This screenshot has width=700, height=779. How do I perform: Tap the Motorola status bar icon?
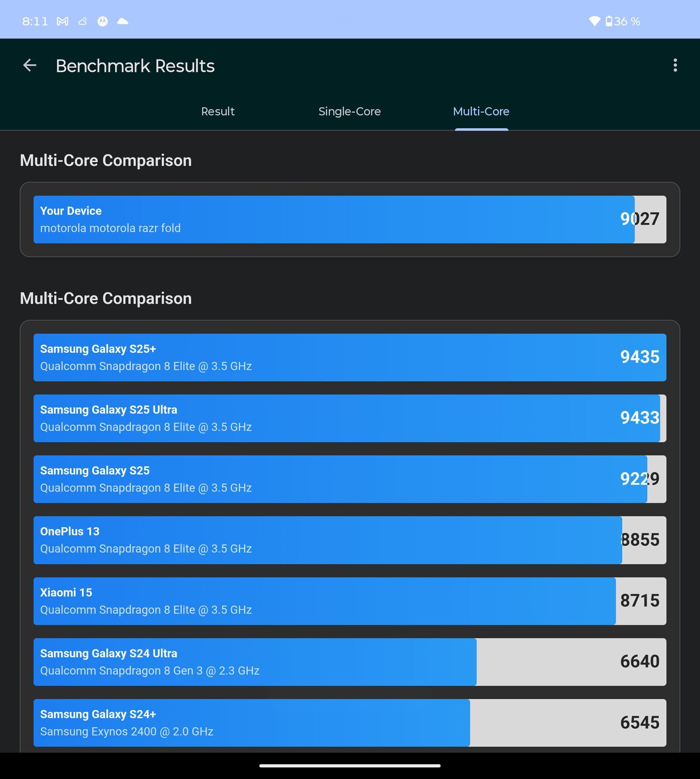coord(103,21)
